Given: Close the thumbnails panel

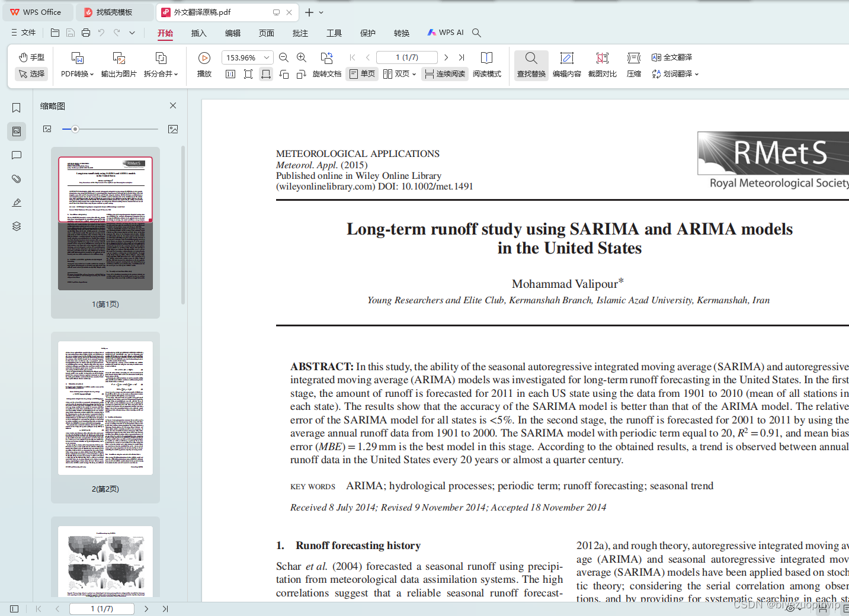Looking at the screenshot, I should 173,105.
